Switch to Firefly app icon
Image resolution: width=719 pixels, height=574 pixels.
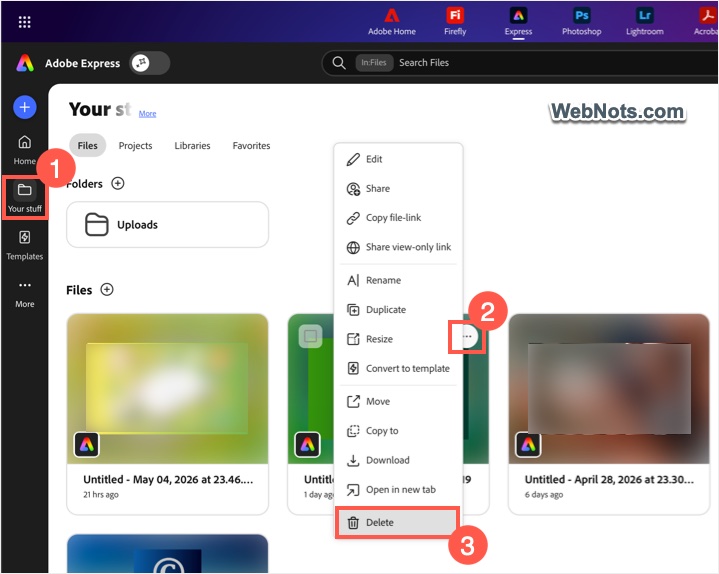(455, 22)
